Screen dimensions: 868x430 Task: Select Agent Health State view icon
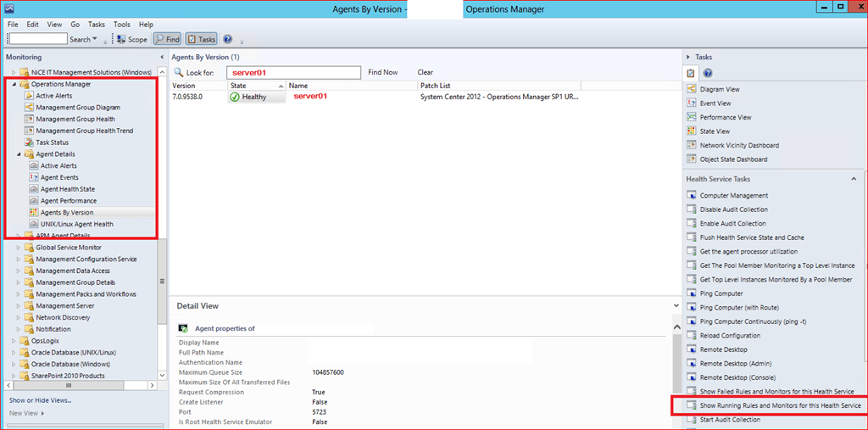[33, 189]
